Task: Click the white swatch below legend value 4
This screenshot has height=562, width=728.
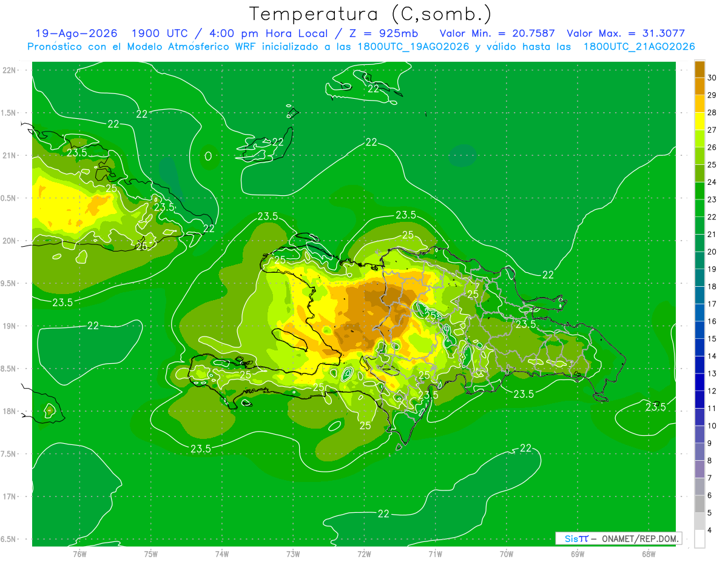Action: coord(699,539)
